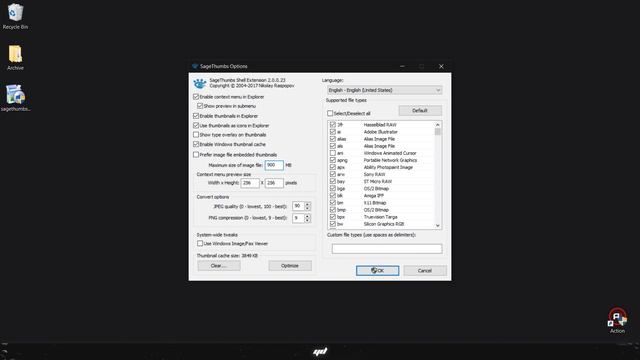This screenshot has height=360, width=640.
Task: Click the preview Width input field
Action: (x=250, y=183)
